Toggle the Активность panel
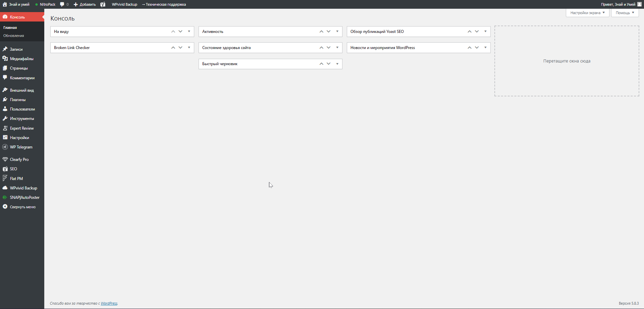 pos(337,32)
